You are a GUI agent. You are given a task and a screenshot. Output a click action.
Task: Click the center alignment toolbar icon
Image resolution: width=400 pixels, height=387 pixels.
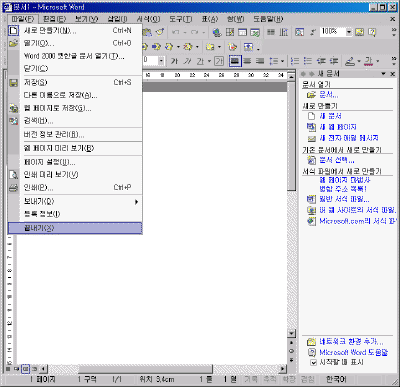click(x=247, y=61)
